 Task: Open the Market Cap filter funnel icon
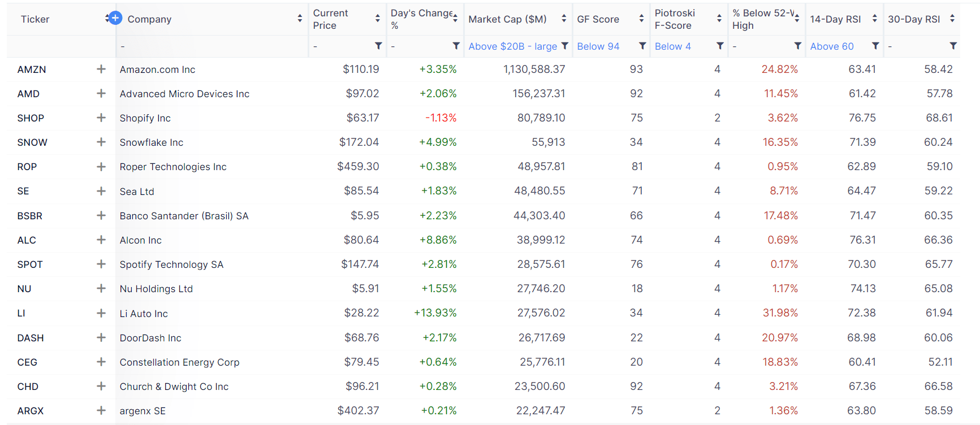pyautogui.click(x=564, y=46)
